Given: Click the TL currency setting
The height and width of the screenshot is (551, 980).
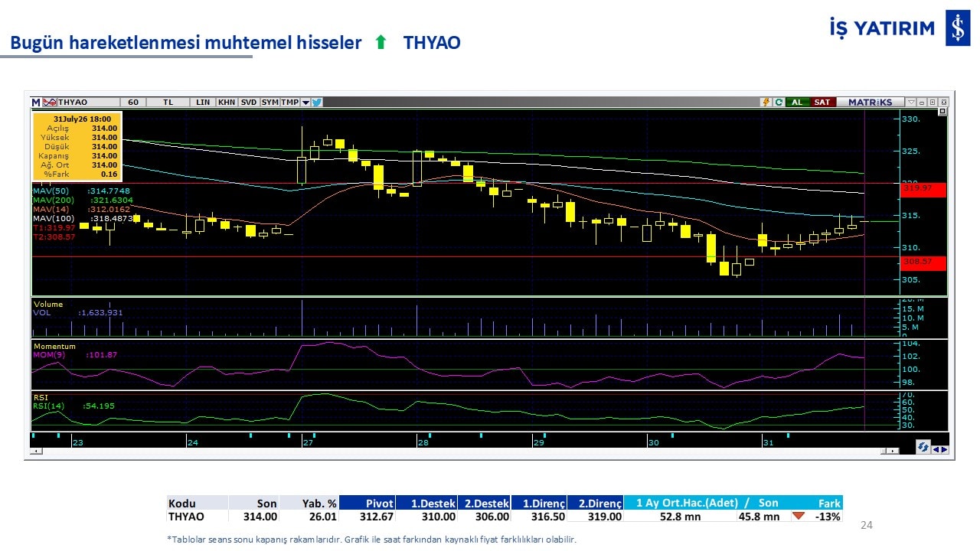Looking at the screenshot, I should (x=168, y=102).
